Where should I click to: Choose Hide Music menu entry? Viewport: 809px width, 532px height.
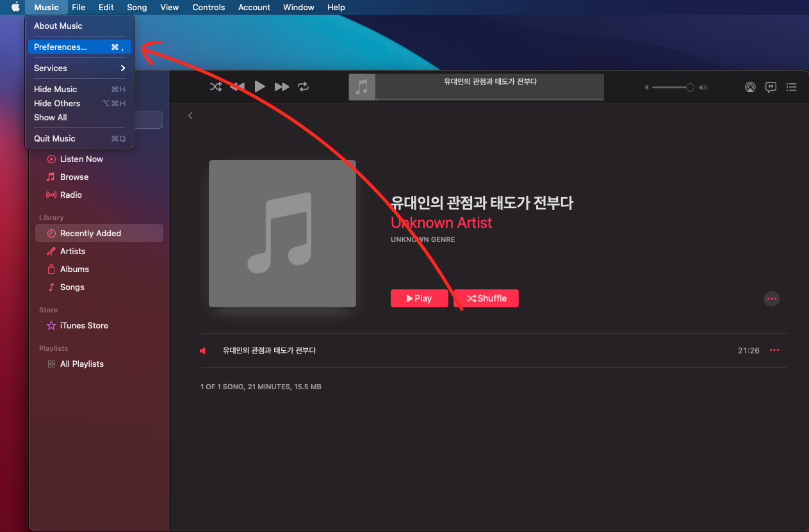pyautogui.click(x=79, y=89)
